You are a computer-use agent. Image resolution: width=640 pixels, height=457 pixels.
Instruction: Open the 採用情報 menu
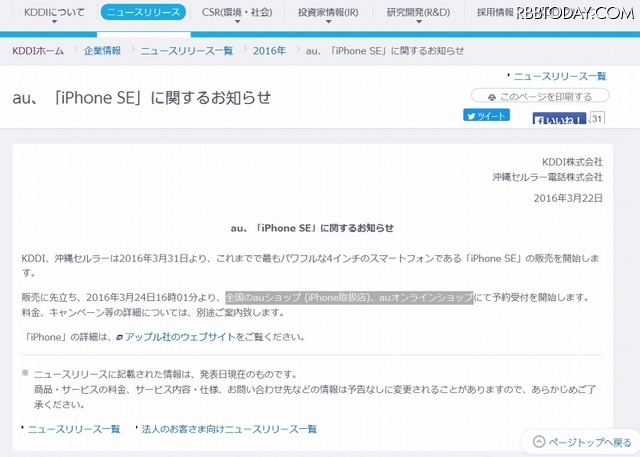click(x=495, y=12)
